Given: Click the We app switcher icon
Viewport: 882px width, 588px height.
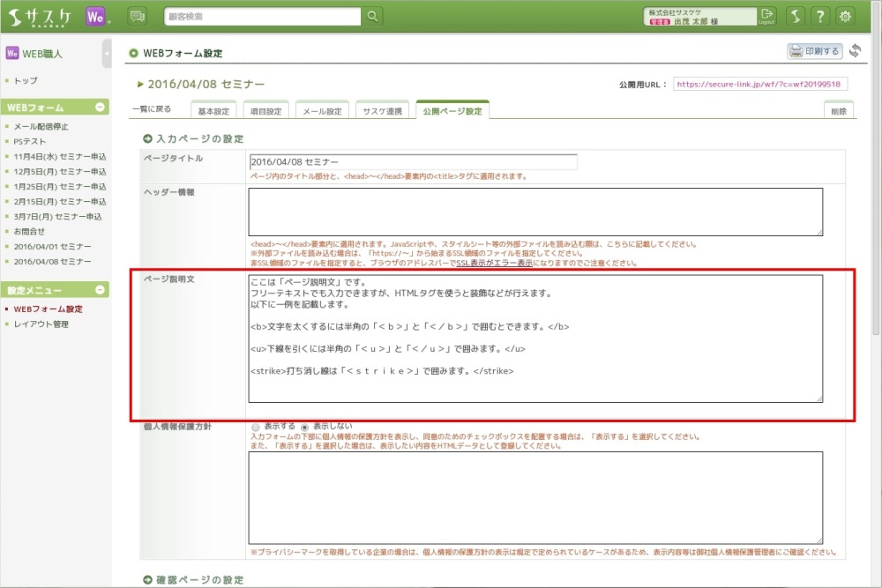Looking at the screenshot, I should pos(97,16).
